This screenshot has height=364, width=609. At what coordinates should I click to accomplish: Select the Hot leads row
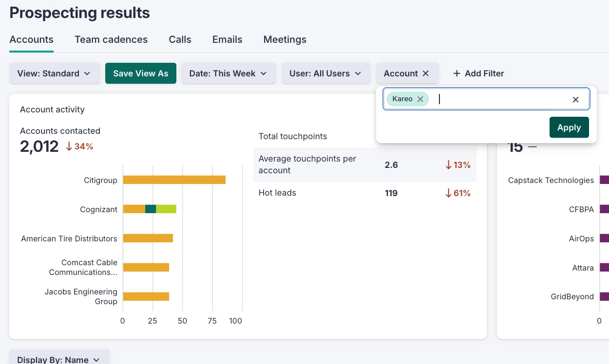(x=364, y=193)
